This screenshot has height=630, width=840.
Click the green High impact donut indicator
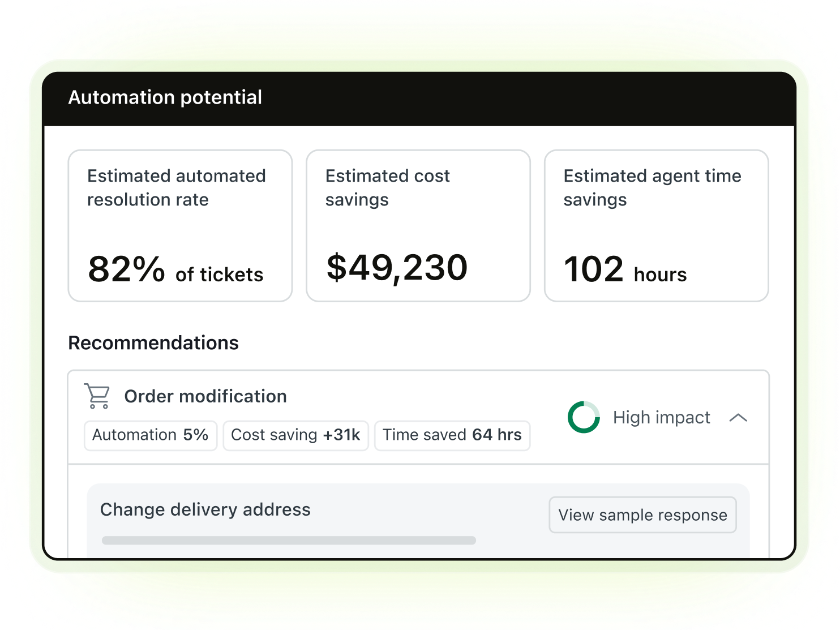[584, 418]
